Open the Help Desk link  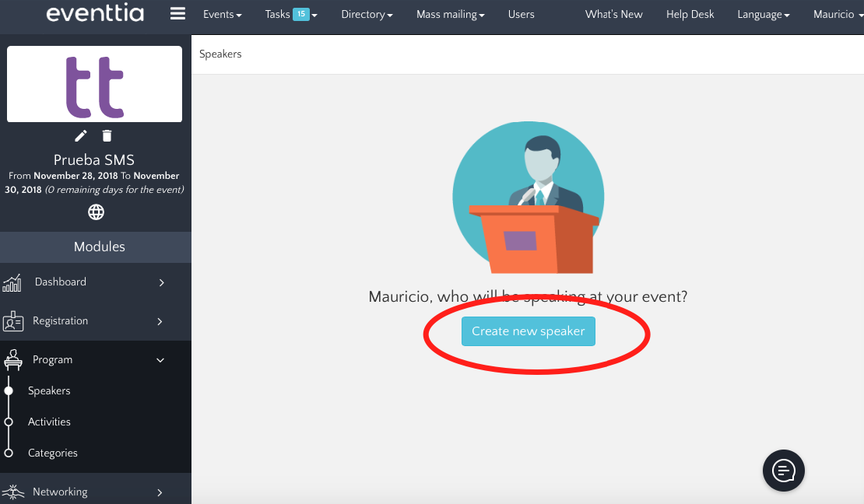point(690,14)
